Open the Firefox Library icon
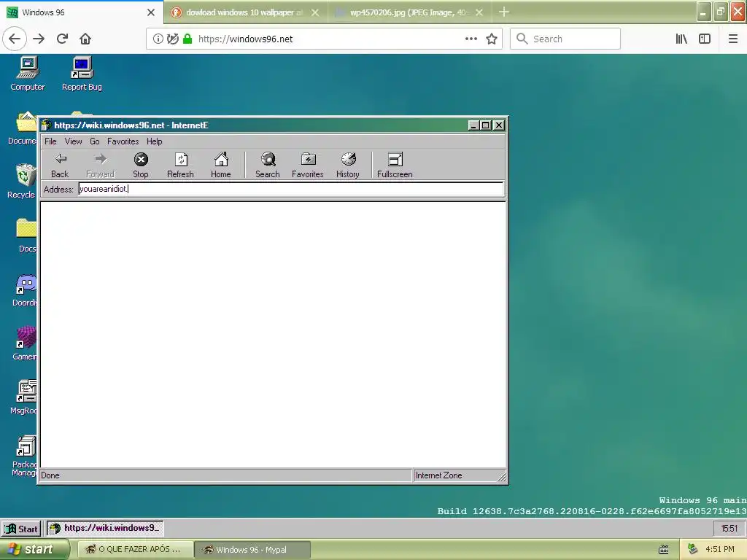Image resolution: width=747 pixels, height=560 pixels. (x=681, y=39)
